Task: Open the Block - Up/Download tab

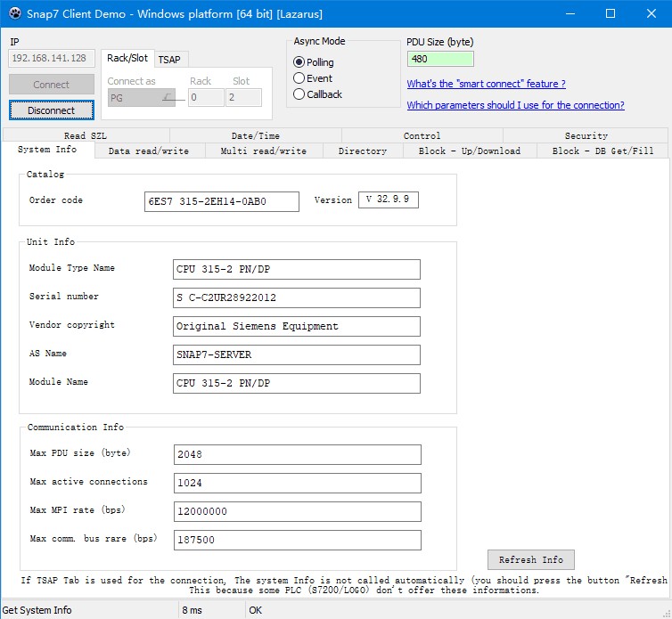Action: pyautogui.click(x=469, y=151)
